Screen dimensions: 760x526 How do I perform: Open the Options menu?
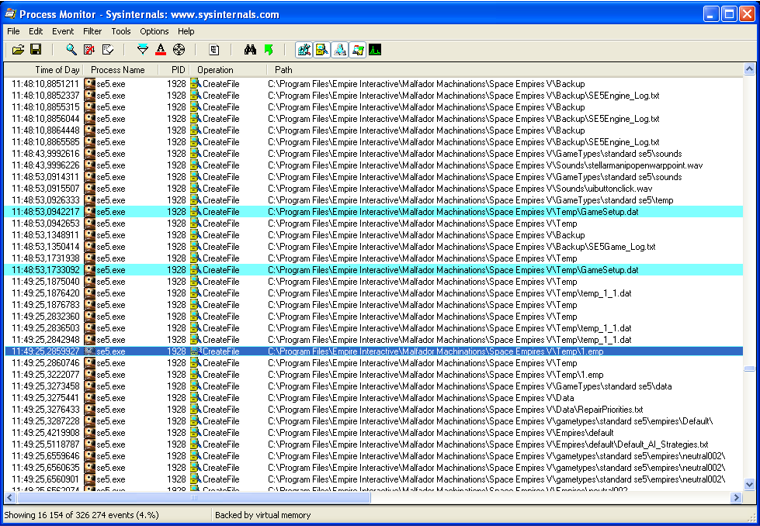pyautogui.click(x=154, y=32)
